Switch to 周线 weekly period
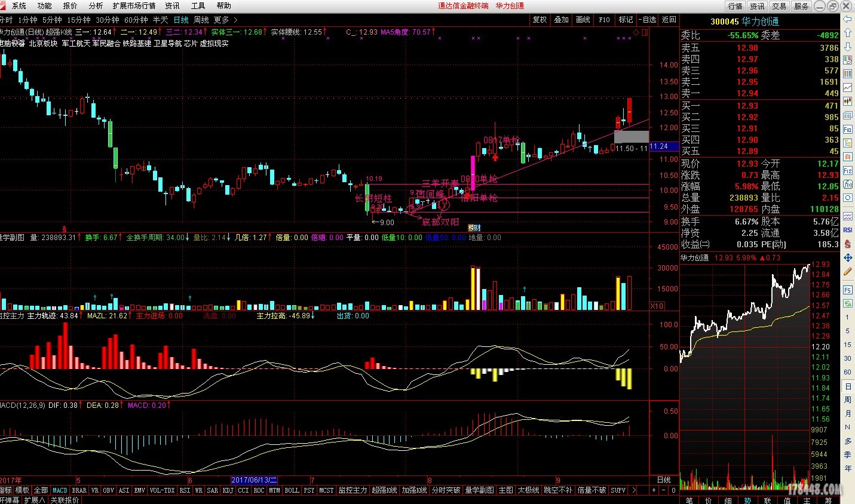The image size is (855, 504). click(x=201, y=20)
